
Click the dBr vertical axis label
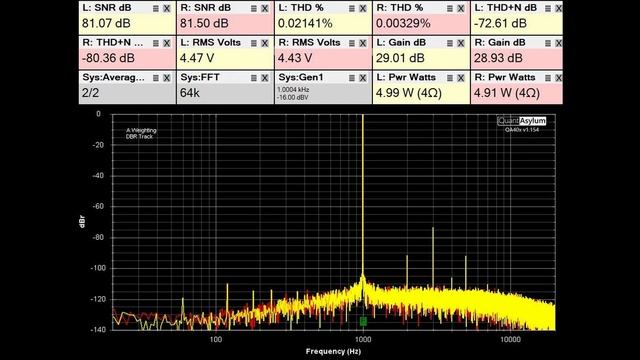tap(83, 221)
